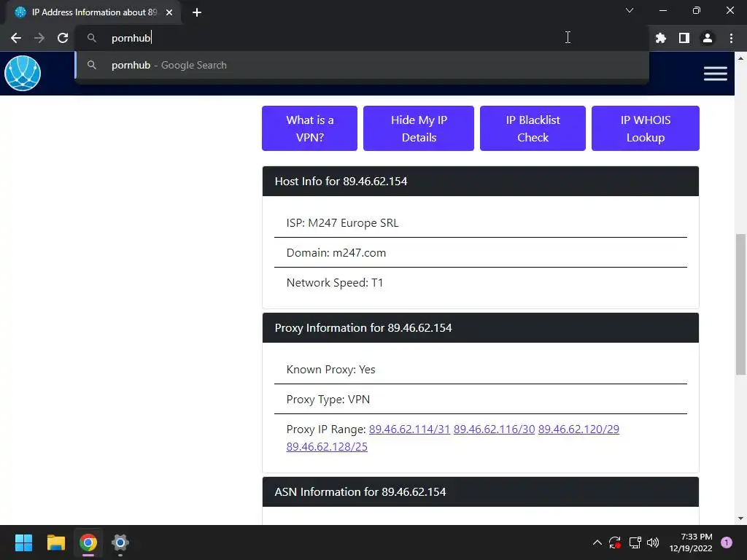Follow the 89.46.62.120/29 range link

[x=578, y=429]
